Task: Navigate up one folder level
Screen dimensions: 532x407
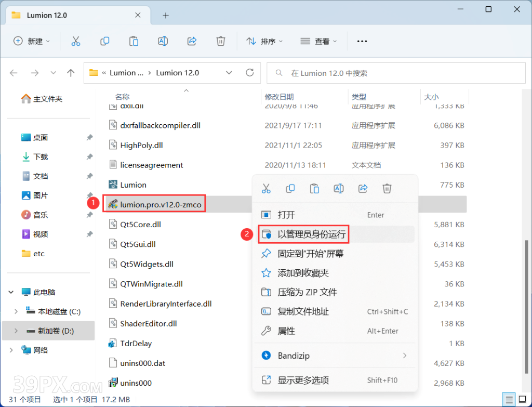Action: tap(71, 73)
